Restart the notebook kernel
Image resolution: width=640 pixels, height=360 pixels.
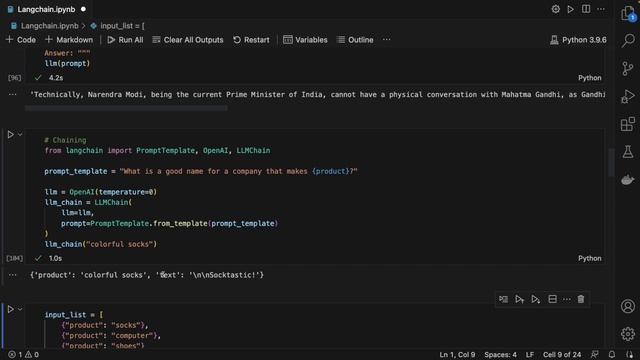click(x=251, y=40)
